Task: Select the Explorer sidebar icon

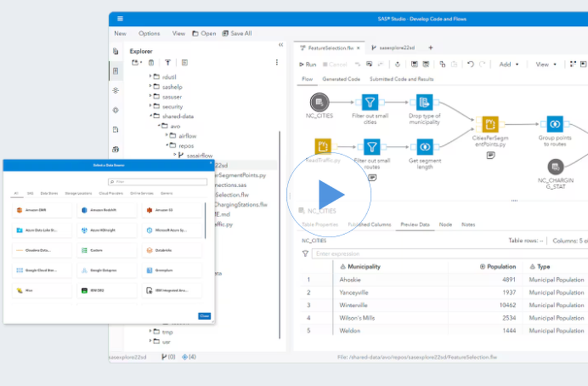Action: [x=115, y=71]
